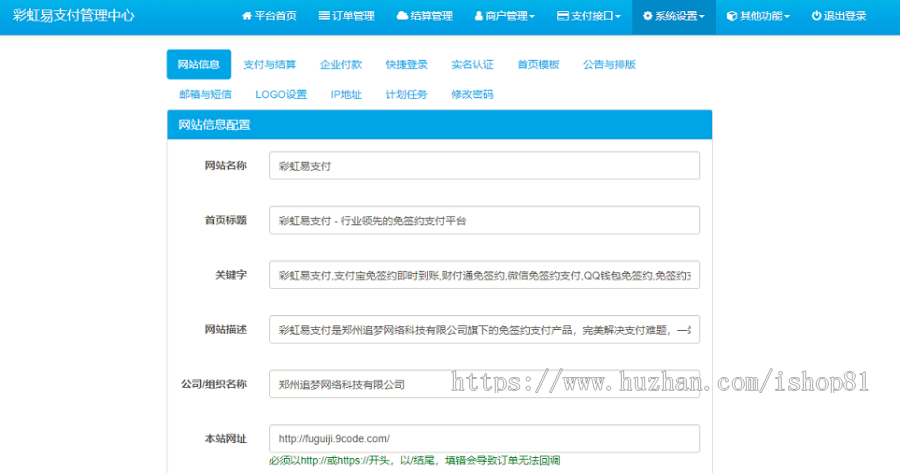
Task: Switch to the 邮箱与短信 tab
Action: click(205, 94)
